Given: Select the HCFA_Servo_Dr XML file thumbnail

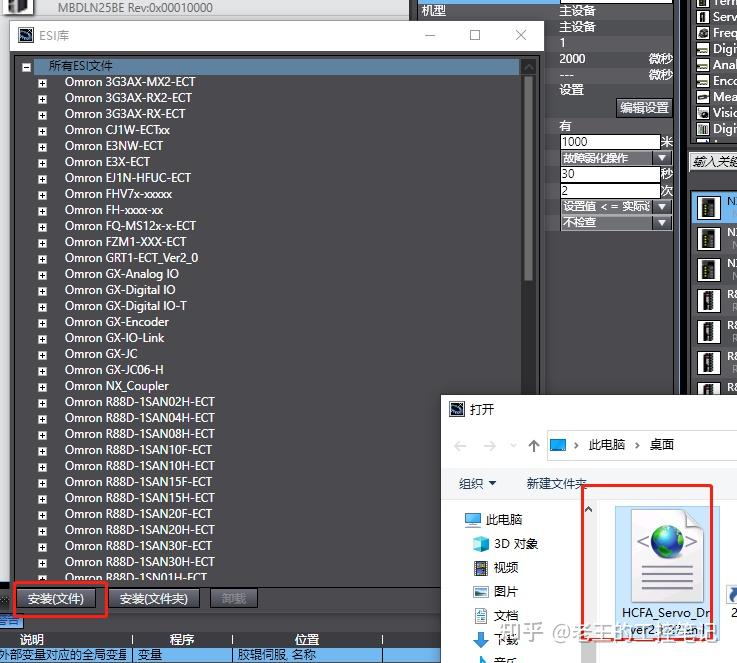Looking at the screenshot, I should click(667, 571).
